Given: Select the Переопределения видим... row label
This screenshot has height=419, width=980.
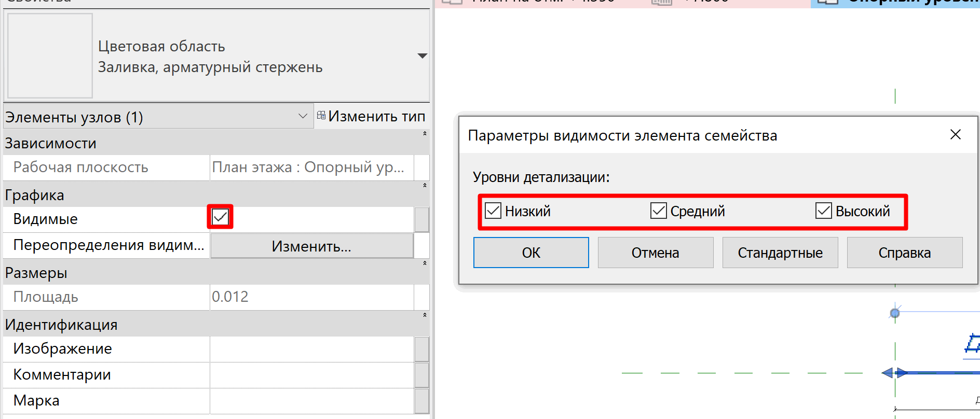Looking at the screenshot, I should (108, 245).
